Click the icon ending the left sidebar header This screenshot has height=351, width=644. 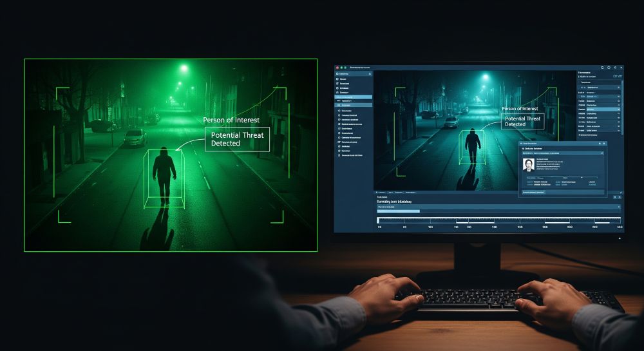coord(370,74)
